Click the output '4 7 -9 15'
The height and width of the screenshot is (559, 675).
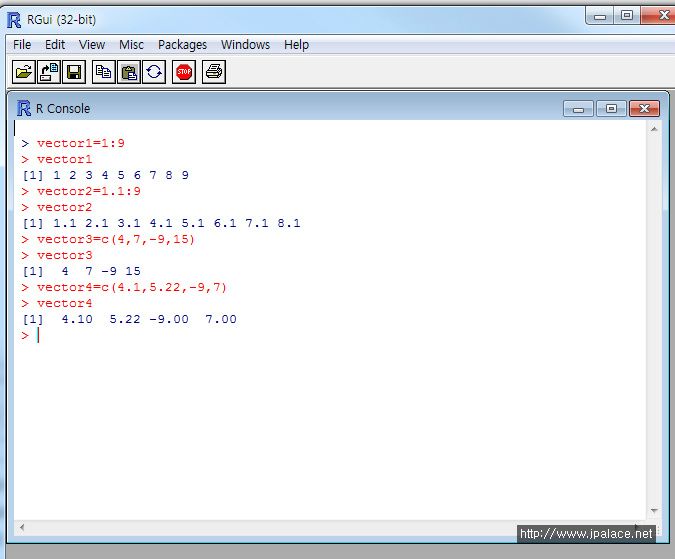101,271
